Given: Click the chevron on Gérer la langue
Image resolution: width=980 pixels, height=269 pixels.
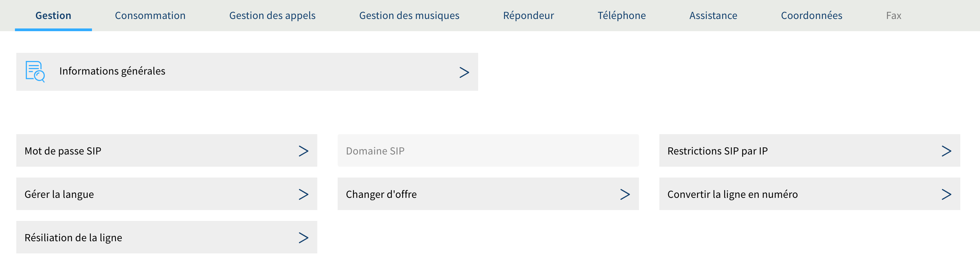Looking at the screenshot, I should click(303, 194).
